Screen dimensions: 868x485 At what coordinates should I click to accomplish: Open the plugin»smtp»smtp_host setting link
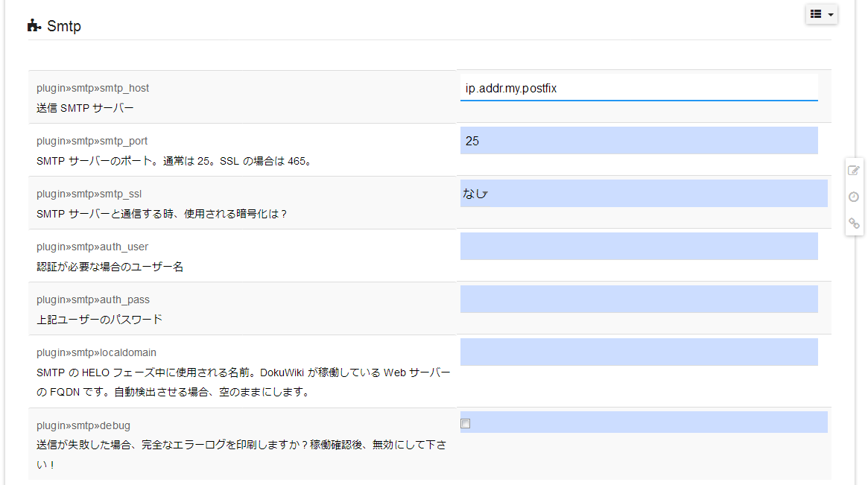click(92, 88)
